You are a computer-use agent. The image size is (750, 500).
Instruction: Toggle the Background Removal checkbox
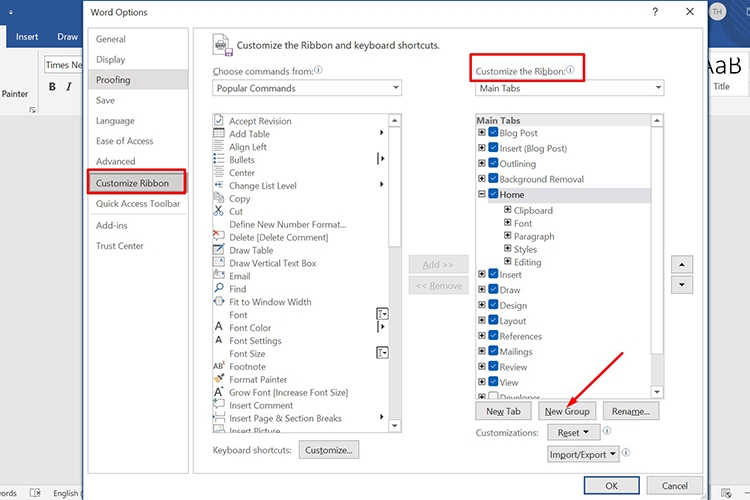point(493,178)
